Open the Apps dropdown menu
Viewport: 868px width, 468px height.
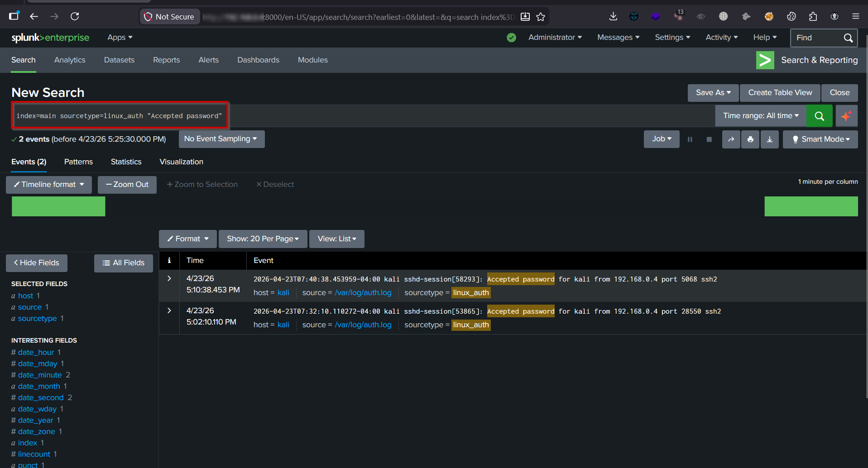(x=120, y=38)
